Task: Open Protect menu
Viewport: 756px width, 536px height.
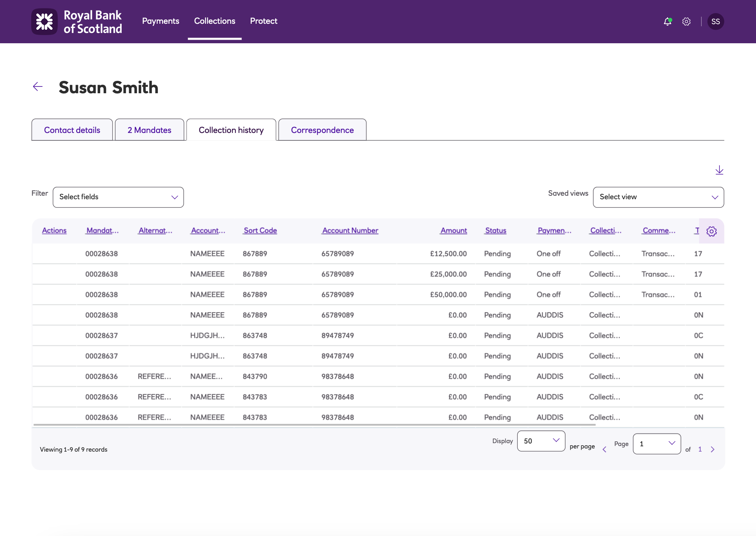Action: 263,21
